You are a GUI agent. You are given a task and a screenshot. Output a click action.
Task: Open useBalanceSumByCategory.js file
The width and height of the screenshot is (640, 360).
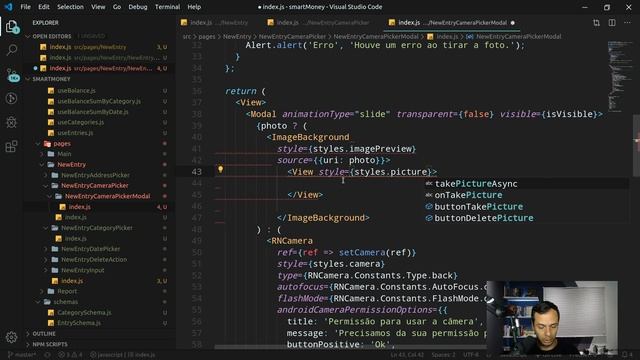100,101
